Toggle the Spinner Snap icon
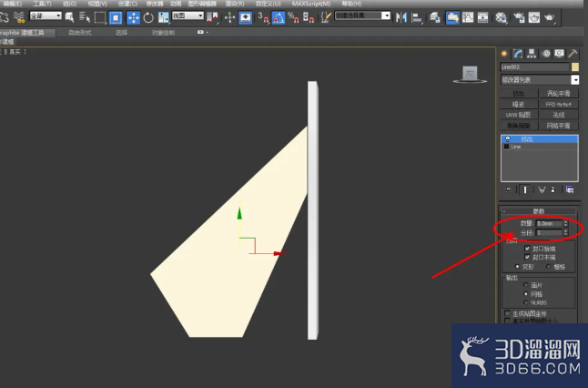The height and width of the screenshot is (388, 588). click(309, 17)
